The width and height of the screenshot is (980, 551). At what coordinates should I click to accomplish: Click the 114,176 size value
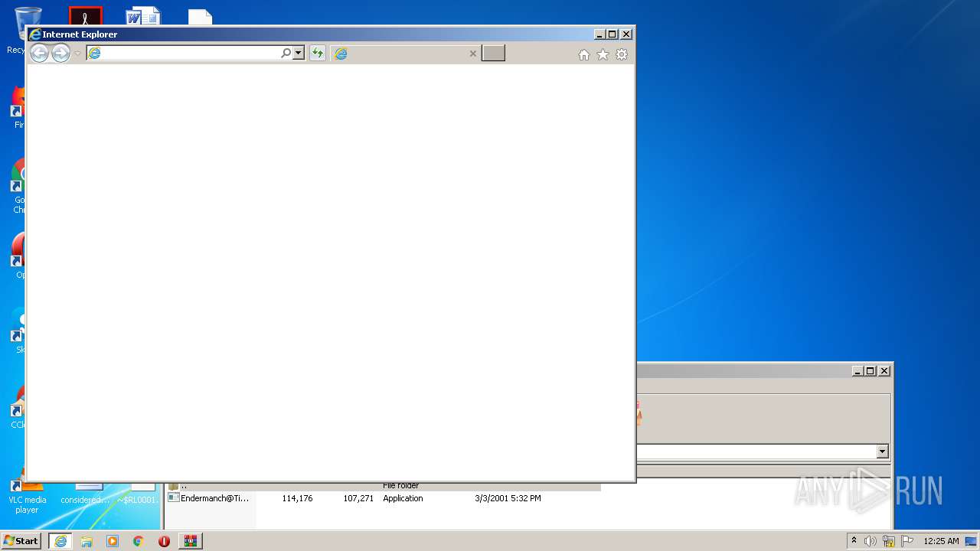tap(297, 498)
